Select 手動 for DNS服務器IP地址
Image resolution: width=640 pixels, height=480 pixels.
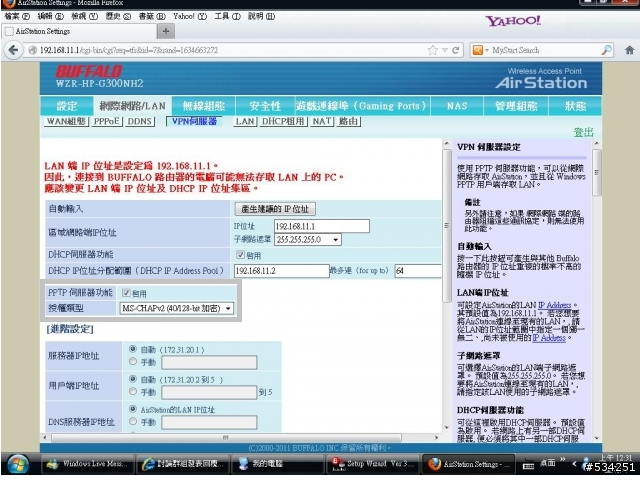[133, 421]
